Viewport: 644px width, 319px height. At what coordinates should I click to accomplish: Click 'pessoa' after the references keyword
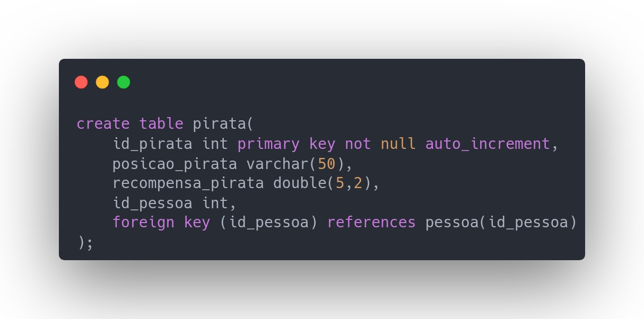pyautogui.click(x=452, y=223)
